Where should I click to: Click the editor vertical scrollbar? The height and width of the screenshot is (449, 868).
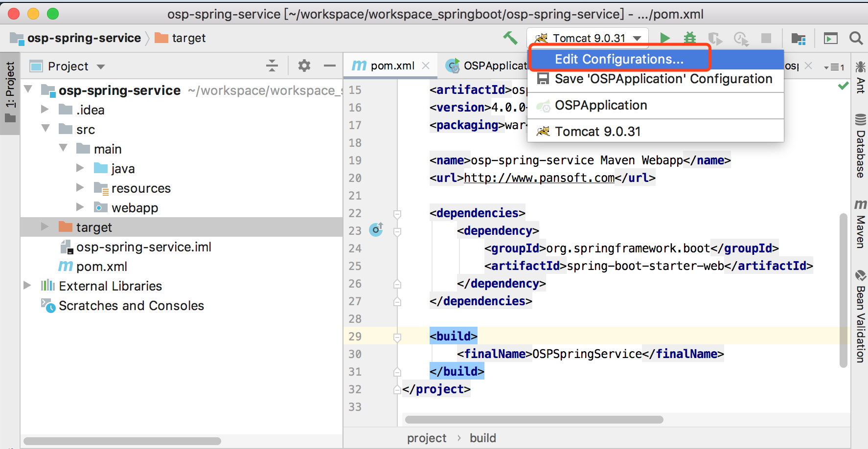click(843, 290)
